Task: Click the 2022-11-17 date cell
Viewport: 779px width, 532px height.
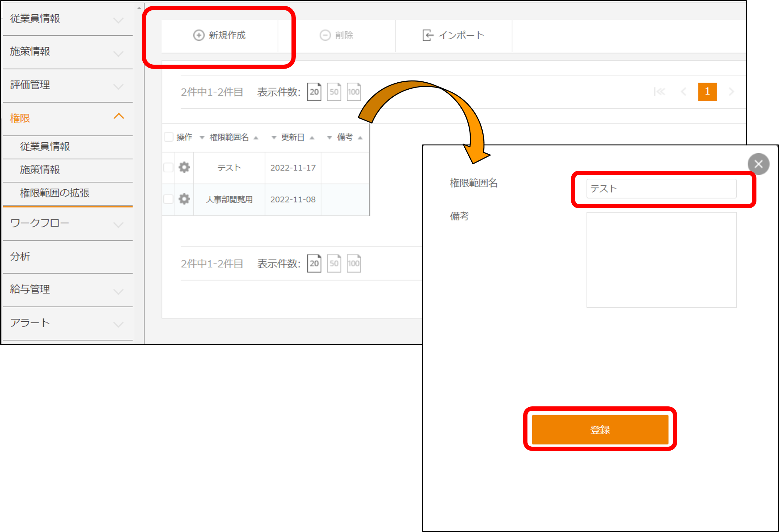Action: click(293, 168)
